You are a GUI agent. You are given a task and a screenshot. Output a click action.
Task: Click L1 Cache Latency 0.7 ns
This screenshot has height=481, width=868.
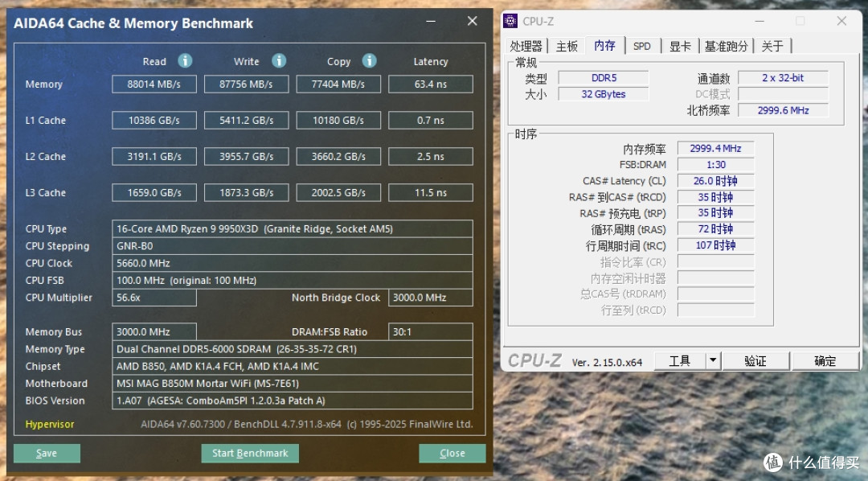[431, 121]
